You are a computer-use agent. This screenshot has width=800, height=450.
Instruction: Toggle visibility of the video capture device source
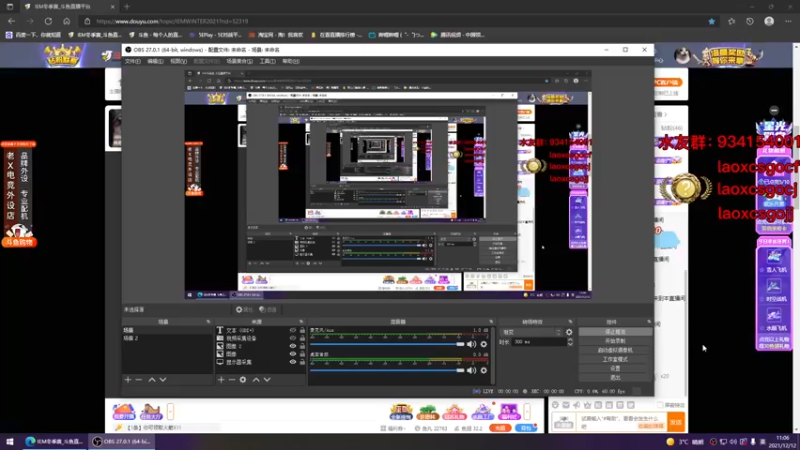click(292, 338)
